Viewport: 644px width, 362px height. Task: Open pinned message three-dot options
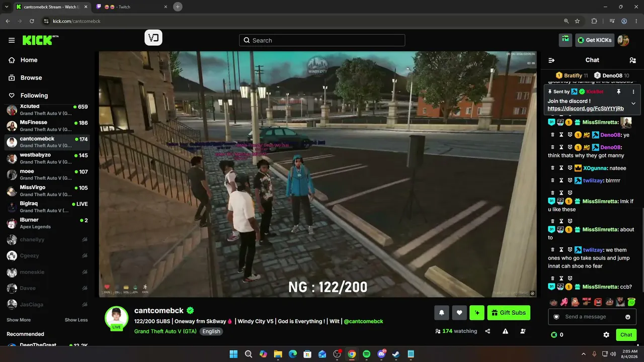point(633,92)
